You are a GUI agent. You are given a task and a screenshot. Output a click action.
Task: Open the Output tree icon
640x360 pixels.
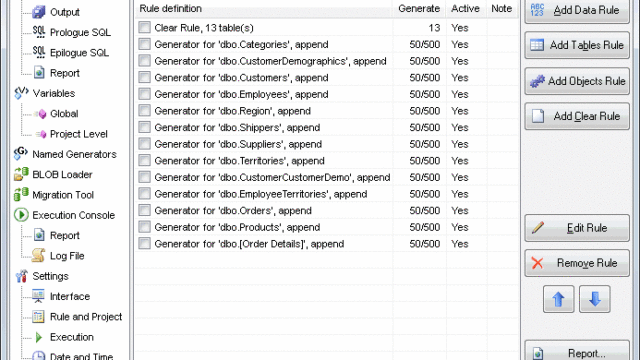point(39,12)
